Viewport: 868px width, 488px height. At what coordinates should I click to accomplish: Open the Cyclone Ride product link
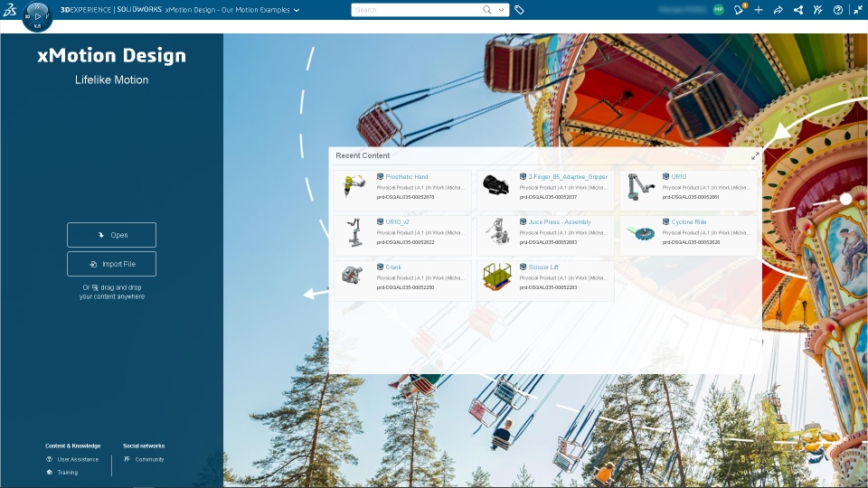[689, 222]
